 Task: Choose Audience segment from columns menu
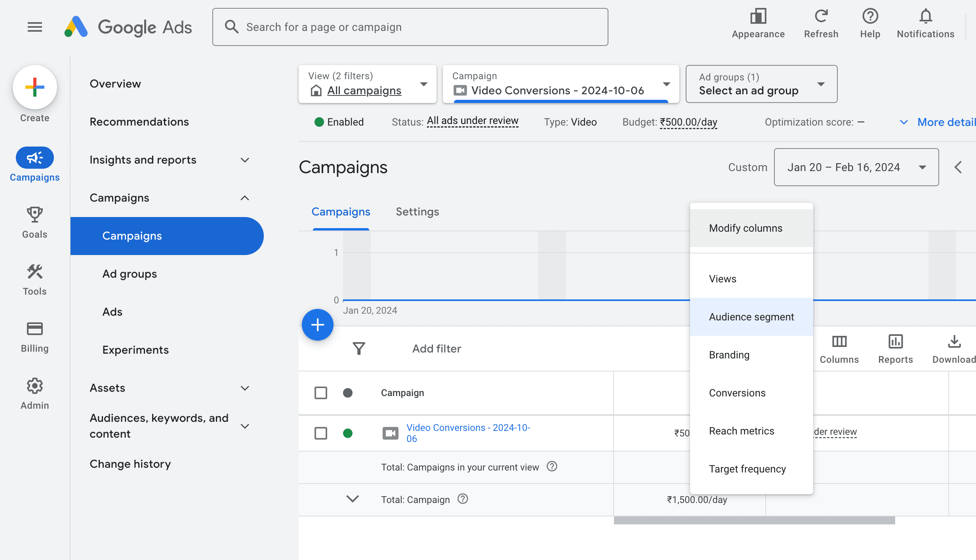point(751,317)
